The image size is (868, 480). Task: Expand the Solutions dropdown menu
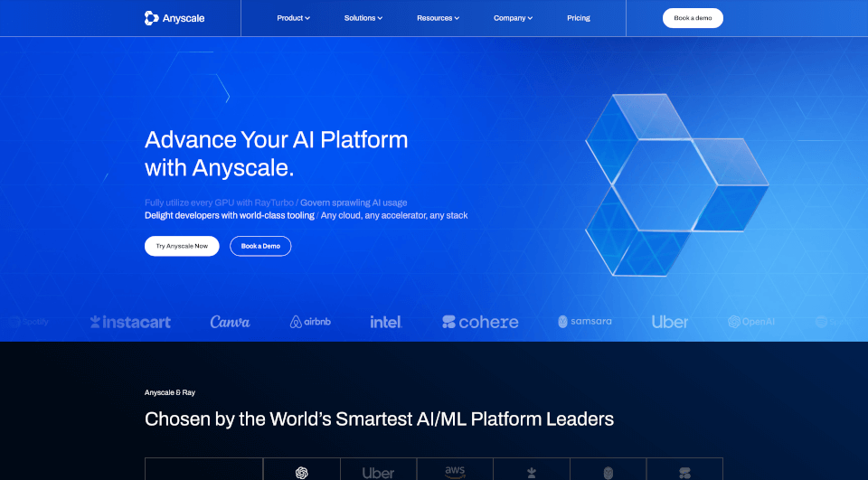point(363,18)
